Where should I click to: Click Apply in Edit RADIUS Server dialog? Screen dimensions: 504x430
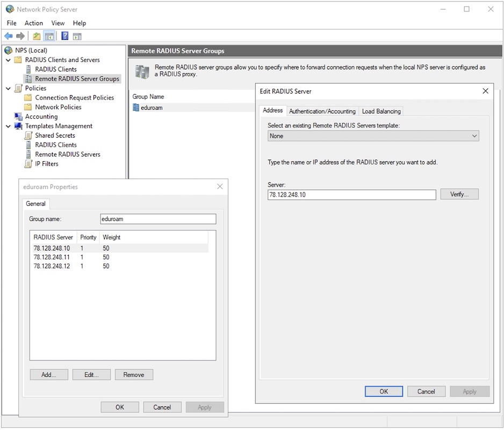coord(470,391)
